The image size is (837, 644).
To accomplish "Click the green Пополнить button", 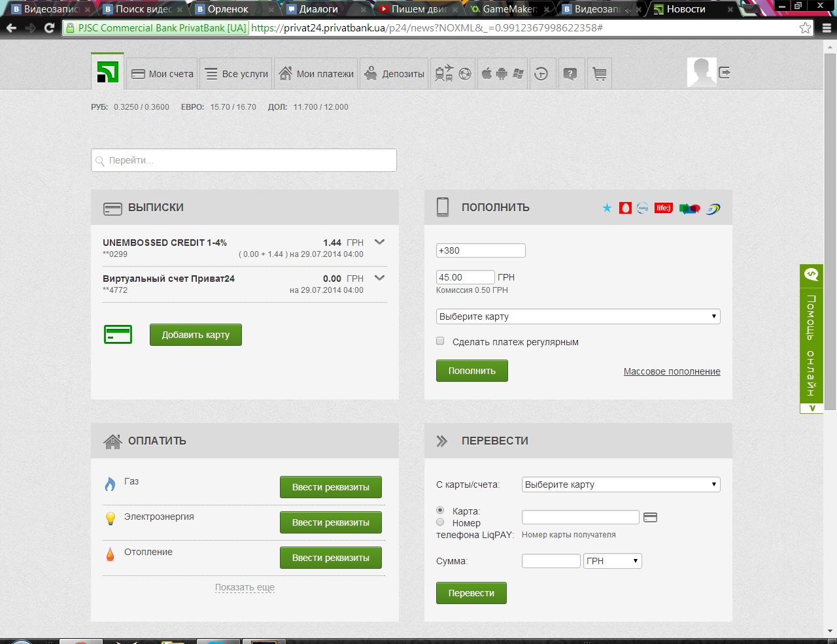I will click(472, 371).
